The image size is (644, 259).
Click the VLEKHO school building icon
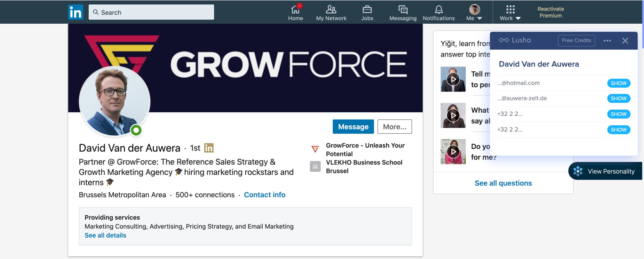(x=315, y=166)
